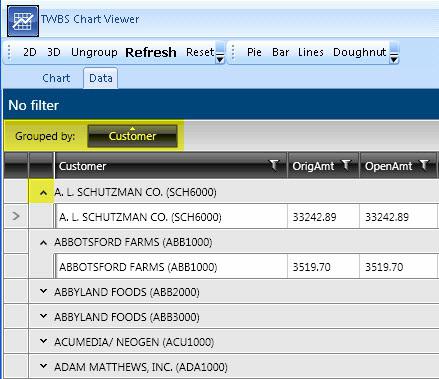Image resolution: width=439 pixels, height=379 pixels.
Task: Expand the ADAM MATTHEWS, INC. group
Action: (43, 366)
